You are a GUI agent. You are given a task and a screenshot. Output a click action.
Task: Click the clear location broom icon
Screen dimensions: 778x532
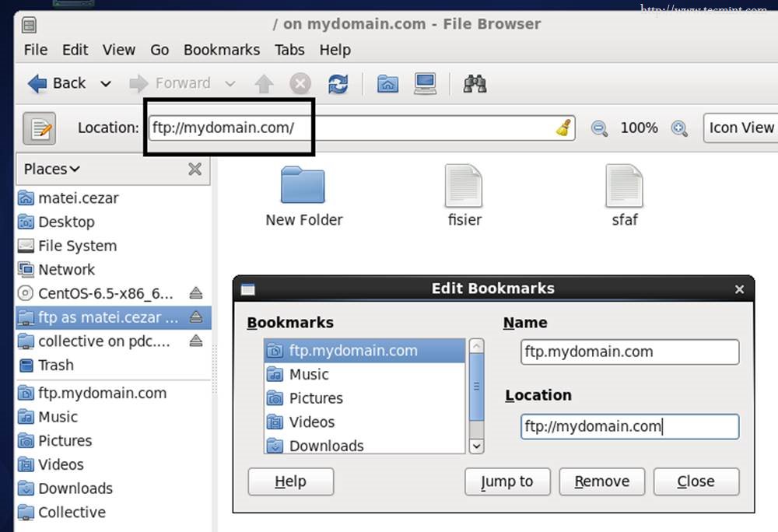pos(563,128)
